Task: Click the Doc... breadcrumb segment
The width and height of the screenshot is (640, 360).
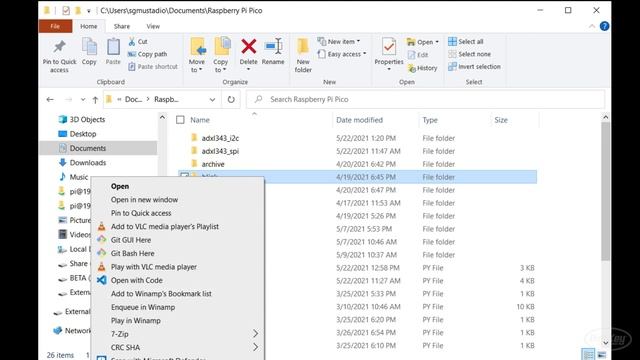Action: tap(133, 99)
